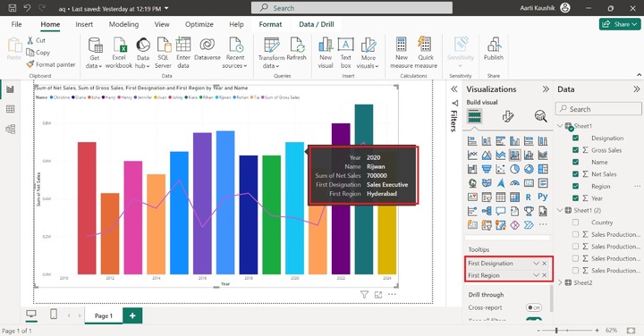This screenshot has height=336, width=644.
Task: Click the Share button
Action: pyautogui.click(x=620, y=24)
